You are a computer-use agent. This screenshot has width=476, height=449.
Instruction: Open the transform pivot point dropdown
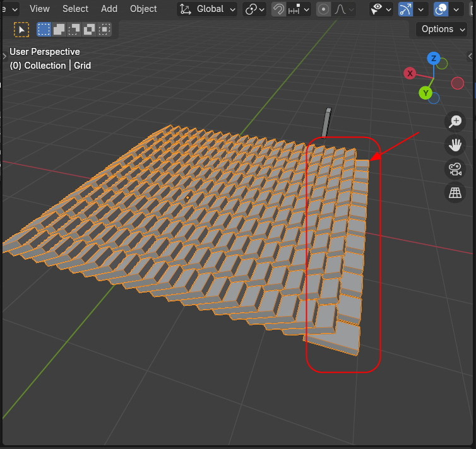pos(254,9)
